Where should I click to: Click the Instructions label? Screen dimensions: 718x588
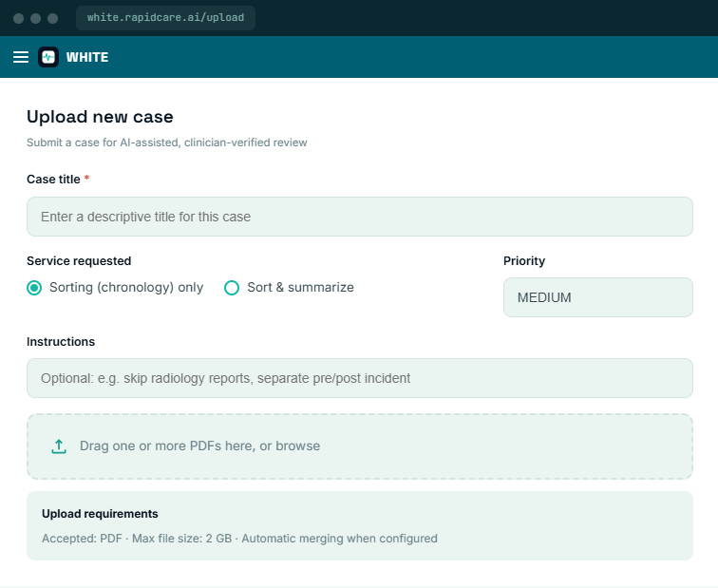click(x=61, y=342)
